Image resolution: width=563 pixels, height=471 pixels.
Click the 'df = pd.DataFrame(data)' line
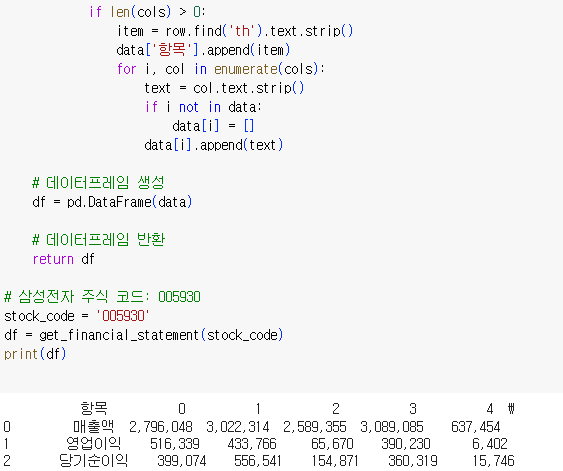112,202
